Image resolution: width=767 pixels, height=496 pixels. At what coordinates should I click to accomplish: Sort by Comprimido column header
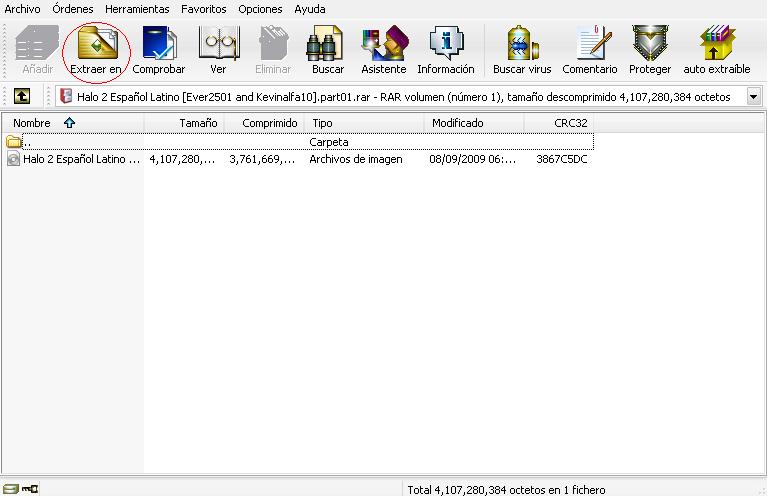point(264,123)
